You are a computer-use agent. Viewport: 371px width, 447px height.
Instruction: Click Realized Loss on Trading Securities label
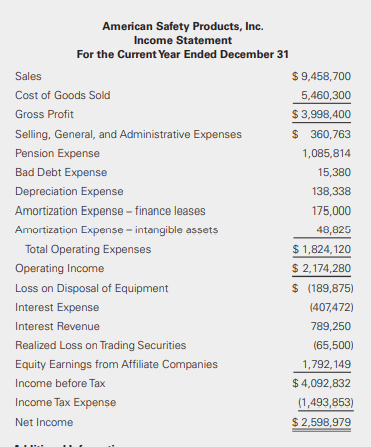(101, 345)
